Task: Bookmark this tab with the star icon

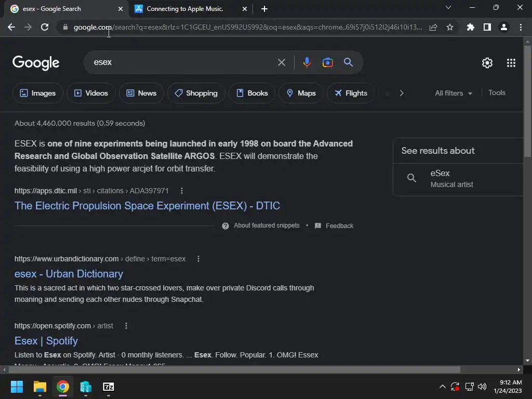Action: [450, 27]
